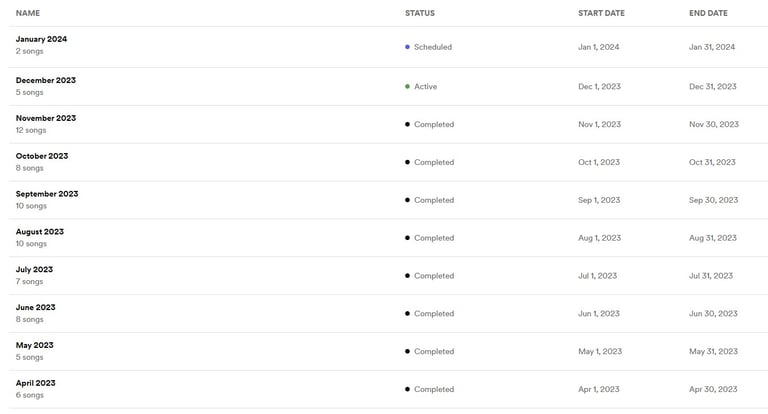Click the blue Scheduled status dot
The height and width of the screenshot is (414, 768).
click(407, 47)
